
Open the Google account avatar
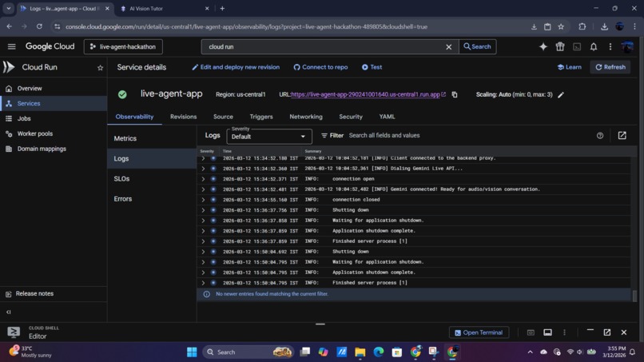pyautogui.click(x=627, y=47)
